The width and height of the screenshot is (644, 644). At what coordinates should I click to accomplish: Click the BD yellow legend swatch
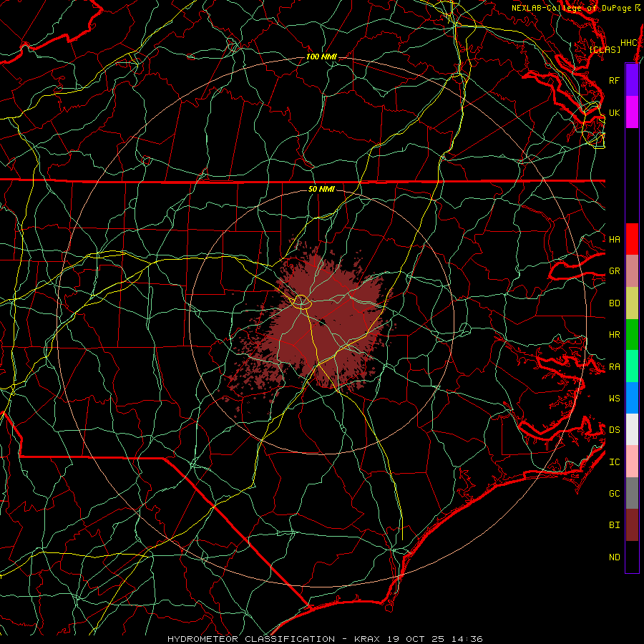click(632, 303)
